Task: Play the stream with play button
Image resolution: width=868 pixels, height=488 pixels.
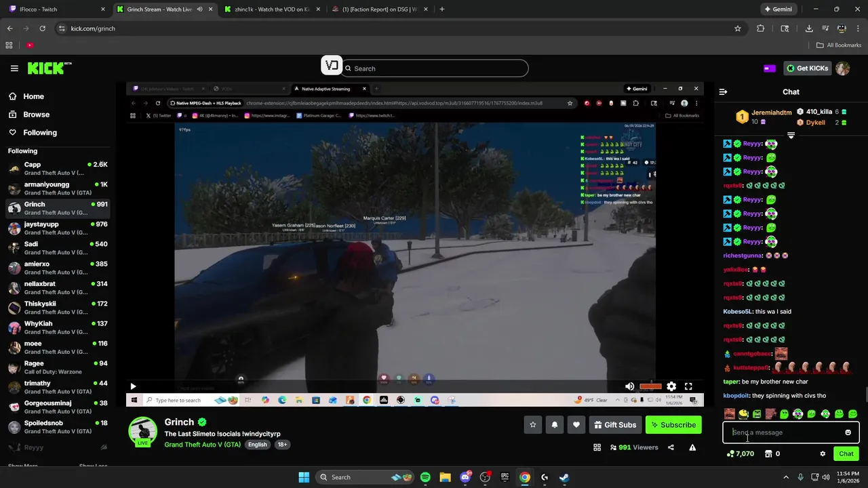Action: 133,386
